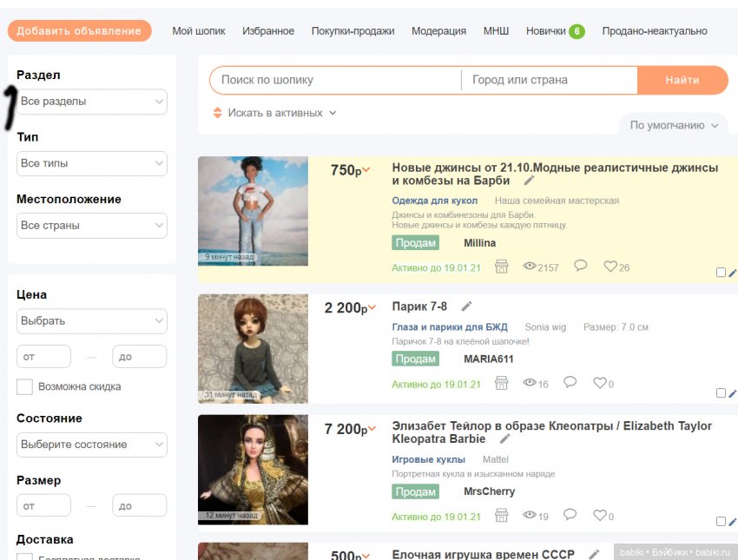Click pencil edit icon next to Парик 7-8
Screen dimensions: 738x560
466,306
